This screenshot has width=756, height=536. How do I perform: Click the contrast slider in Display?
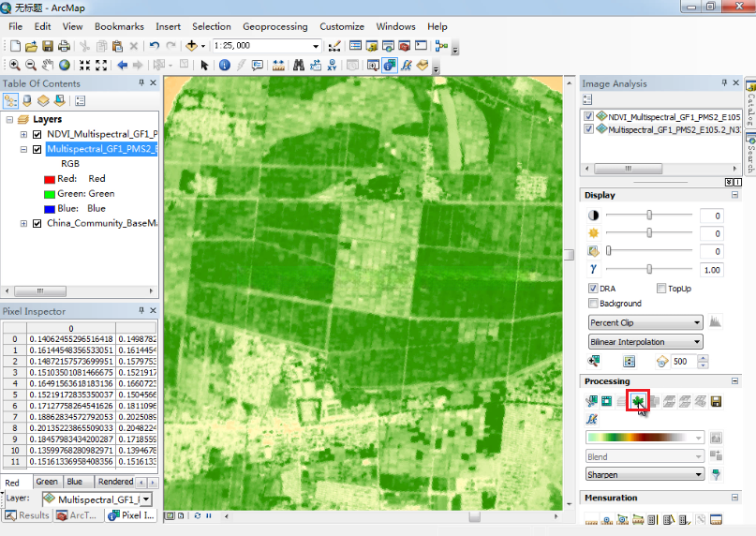pos(649,215)
